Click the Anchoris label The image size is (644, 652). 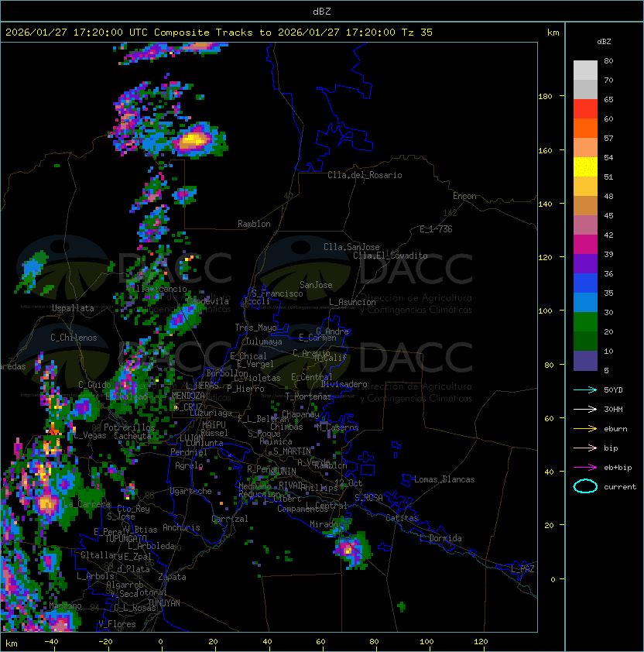point(181,527)
